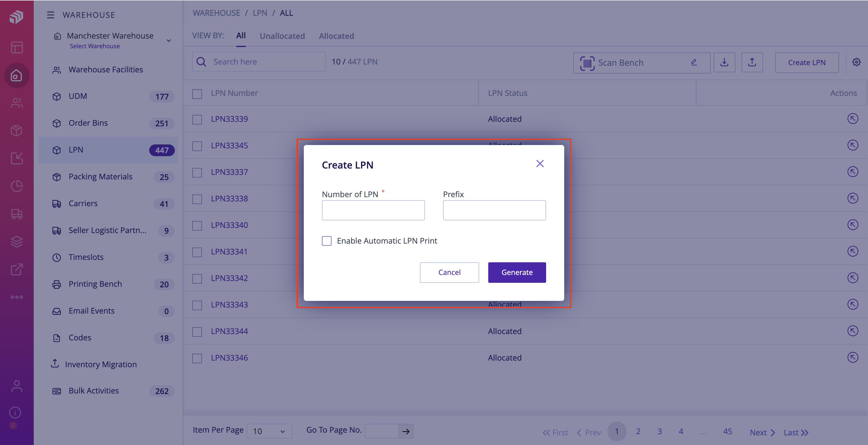868x445 pixels.
Task: Open the stacked layers icon in left rail
Action: (17, 242)
